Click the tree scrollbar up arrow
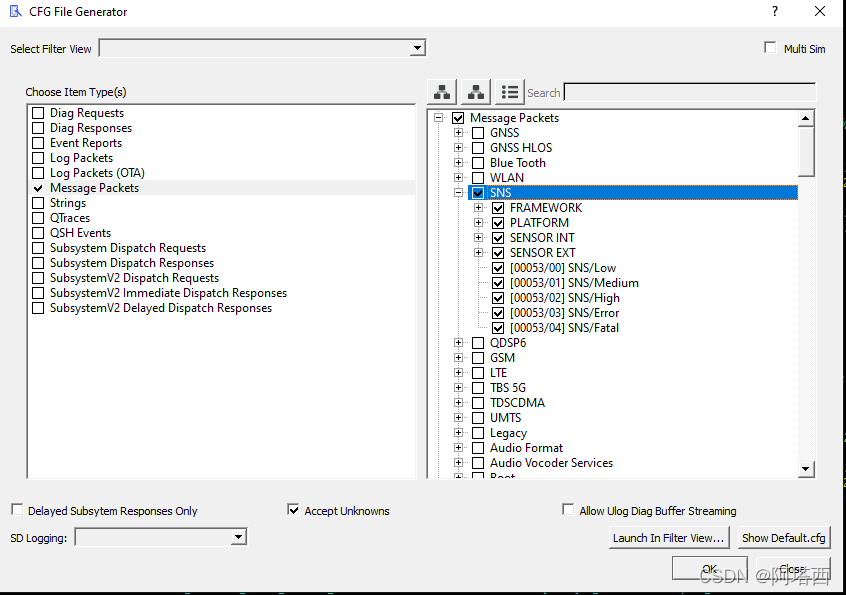This screenshot has height=595, width=846. [806, 118]
